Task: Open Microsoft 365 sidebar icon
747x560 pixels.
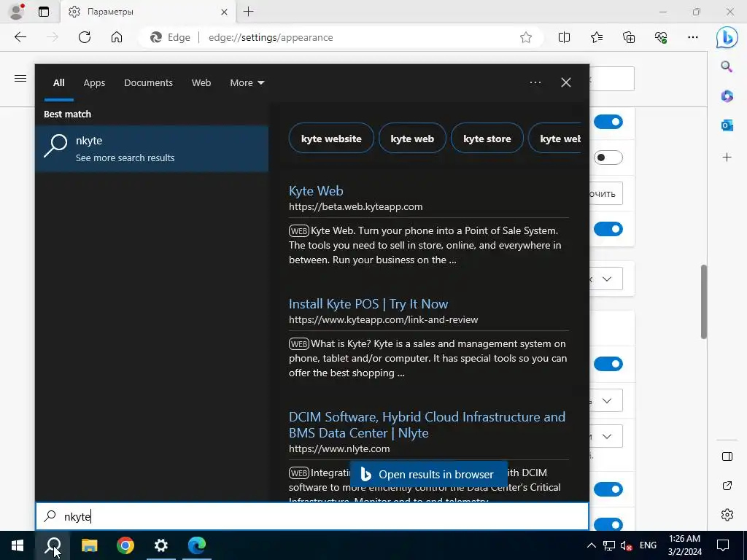Action: [727, 96]
